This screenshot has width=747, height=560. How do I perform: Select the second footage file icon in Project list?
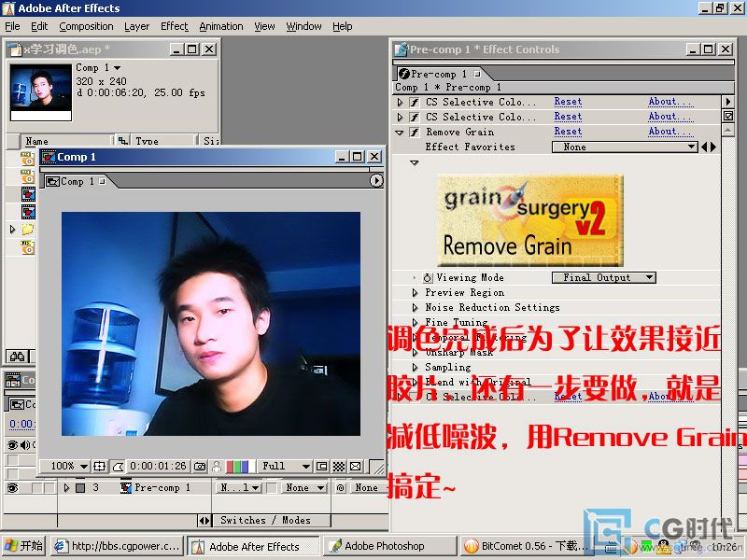click(x=28, y=175)
